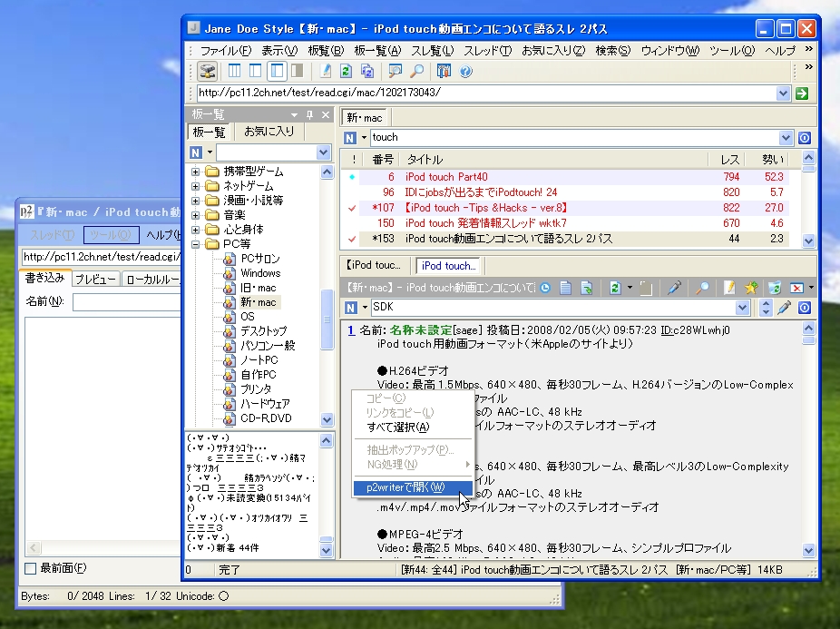
Task: Select the three-column layout icon
Action: pyautogui.click(x=234, y=72)
